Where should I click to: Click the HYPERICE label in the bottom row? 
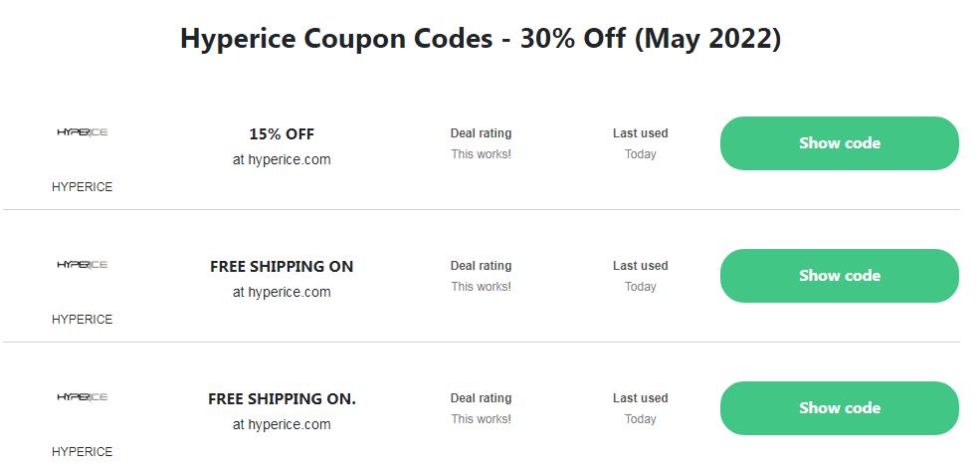click(83, 452)
